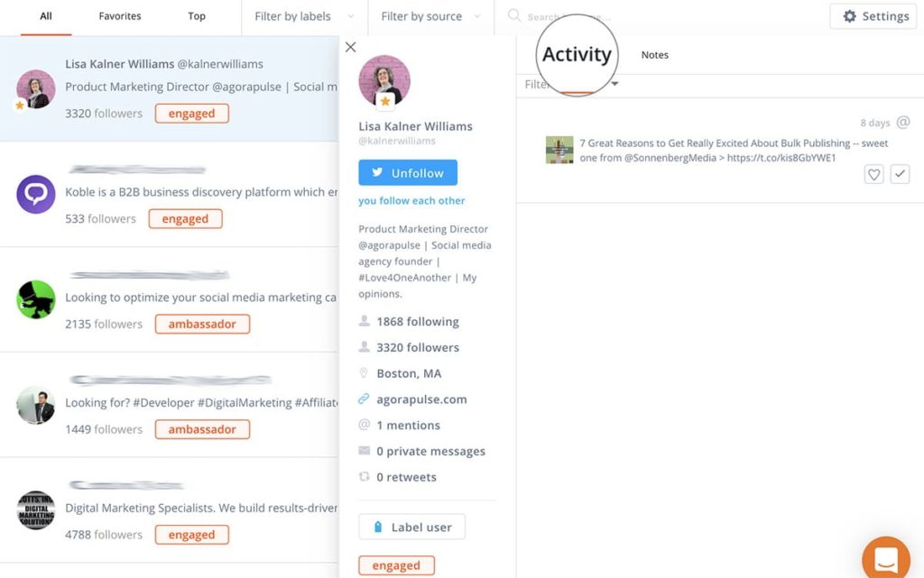Click the search magnifier icon

513,15
